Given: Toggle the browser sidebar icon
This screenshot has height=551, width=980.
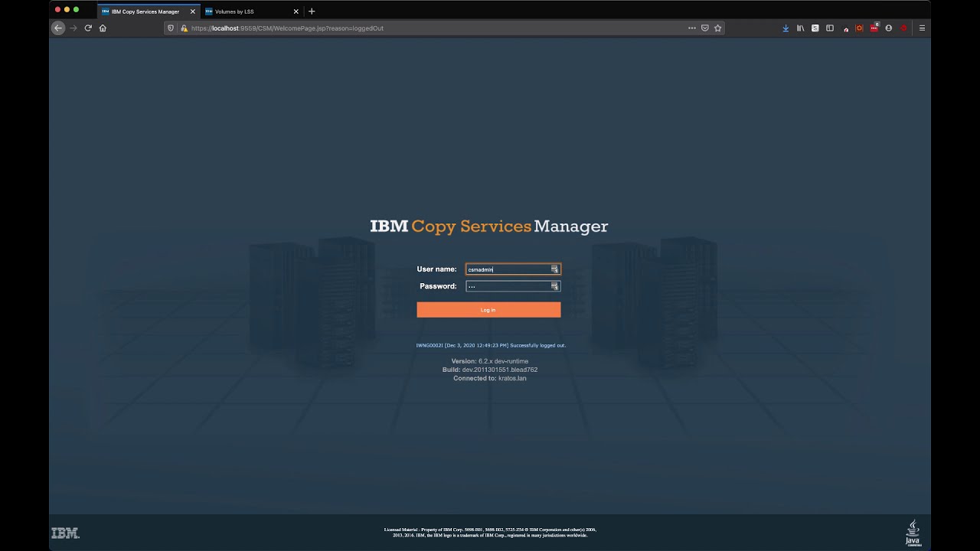Looking at the screenshot, I should click(x=830, y=28).
